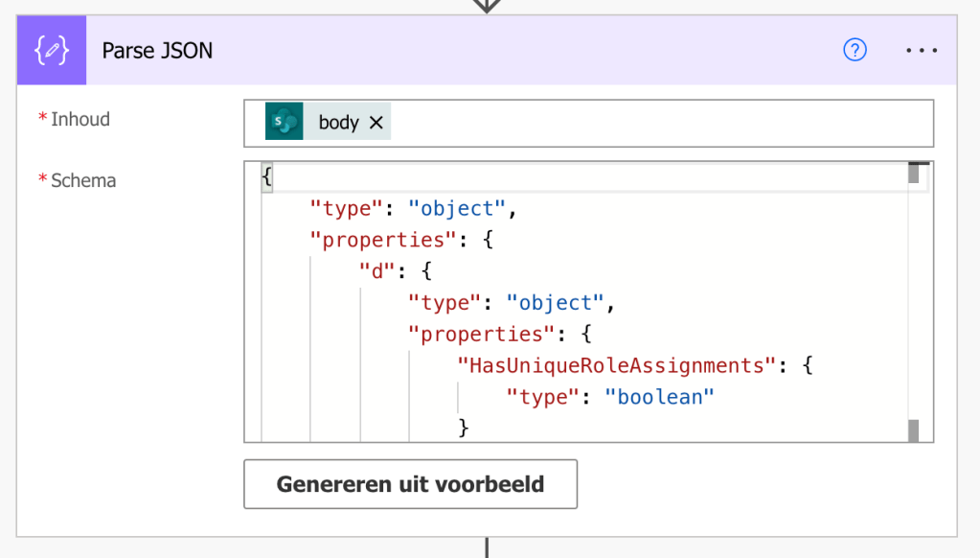Open the three-dot more options menu

point(922,50)
